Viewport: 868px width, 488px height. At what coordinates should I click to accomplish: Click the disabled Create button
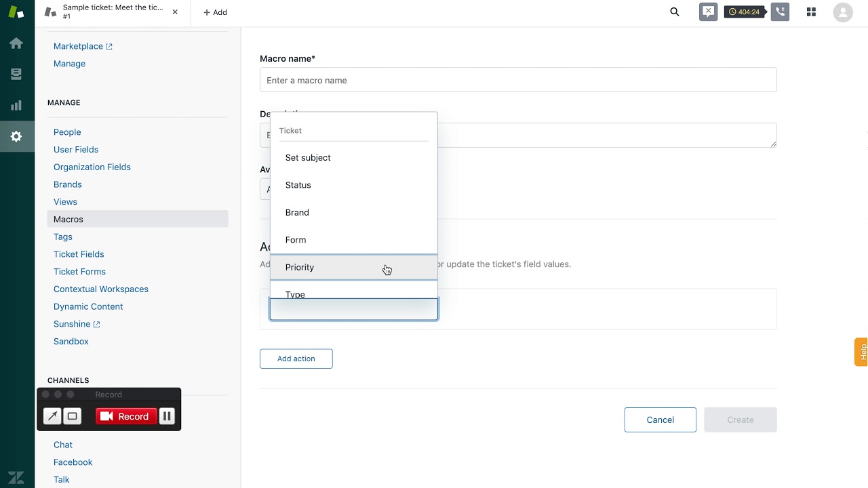tap(741, 420)
